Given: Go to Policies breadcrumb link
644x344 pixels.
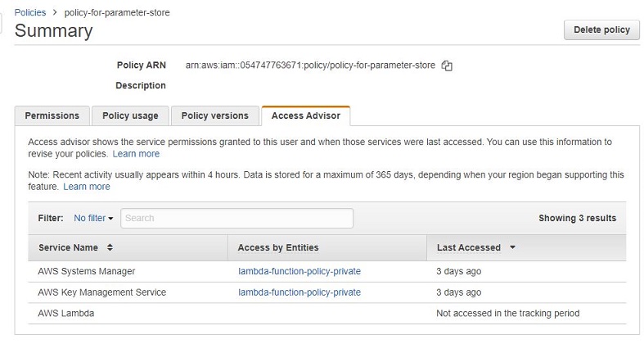Looking at the screenshot, I should tap(30, 13).
